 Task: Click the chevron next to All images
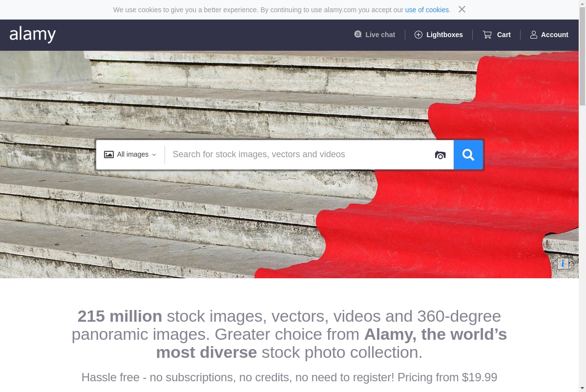pos(154,155)
